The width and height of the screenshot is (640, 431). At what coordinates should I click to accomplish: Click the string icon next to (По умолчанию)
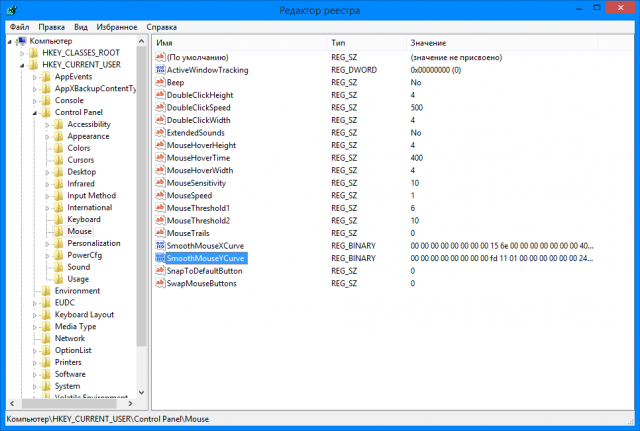click(x=160, y=57)
